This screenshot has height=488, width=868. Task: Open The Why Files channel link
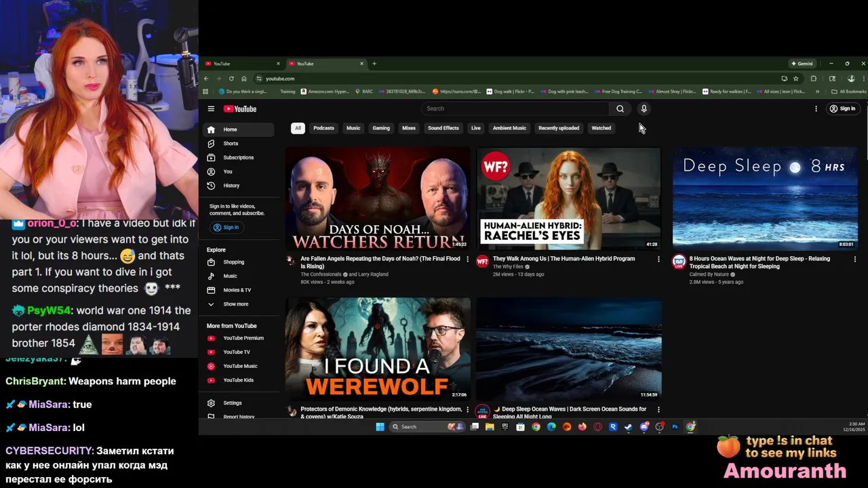click(508, 266)
